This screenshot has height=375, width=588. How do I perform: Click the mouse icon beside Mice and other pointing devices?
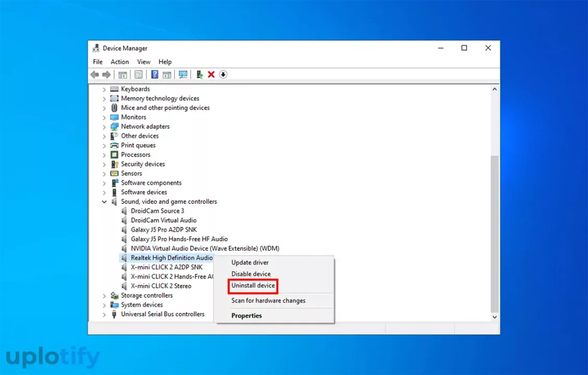(115, 108)
